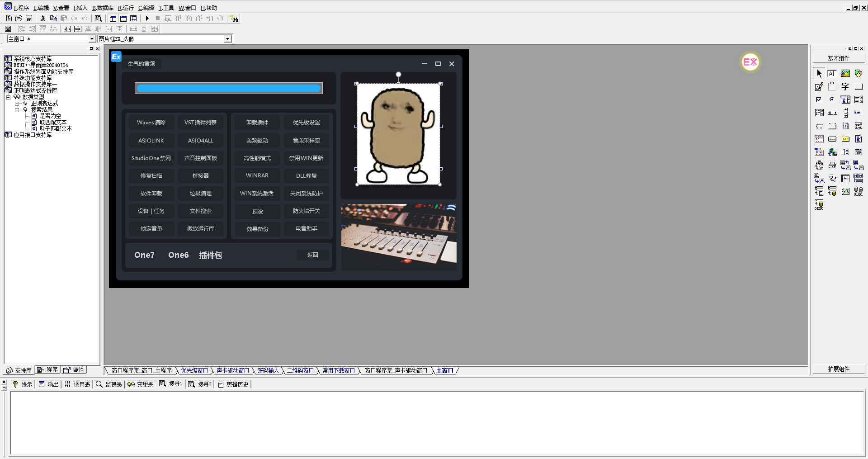Collapse the 数据类型 tree node
The image size is (868, 459).
pyautogui.click(x=8, y=97)
